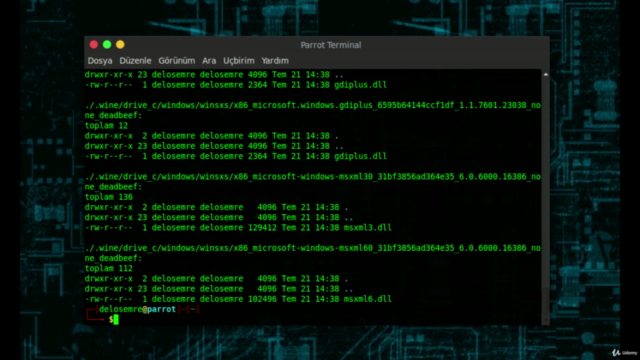This screenshot has height=360, width=640.
Task: Click the file size 129412
Action: [262, 228]
